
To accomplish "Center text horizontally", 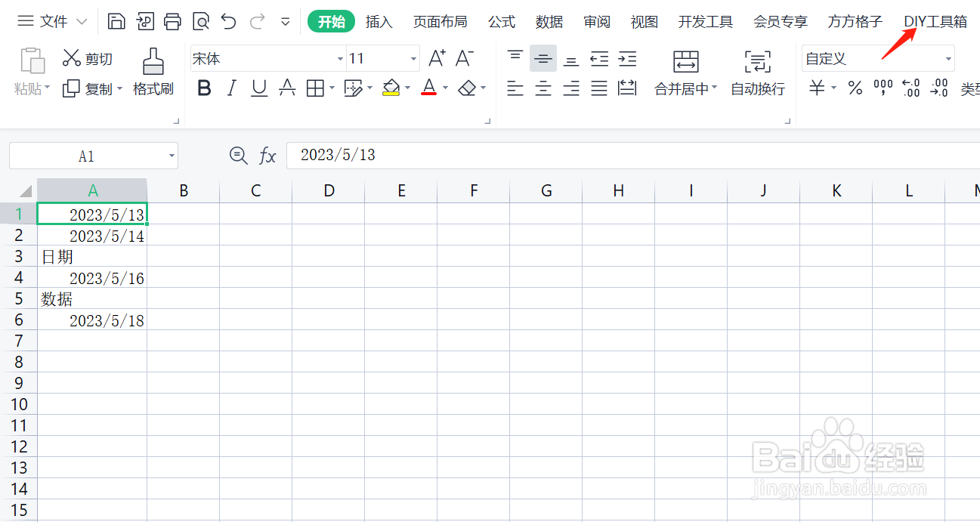I will tap(543, 88).
